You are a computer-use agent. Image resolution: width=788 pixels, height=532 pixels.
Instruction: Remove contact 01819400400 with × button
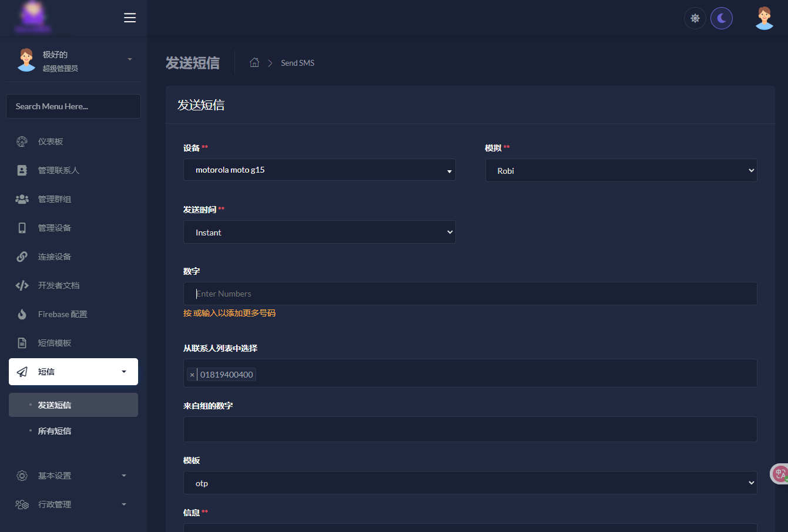pos(192,375)
